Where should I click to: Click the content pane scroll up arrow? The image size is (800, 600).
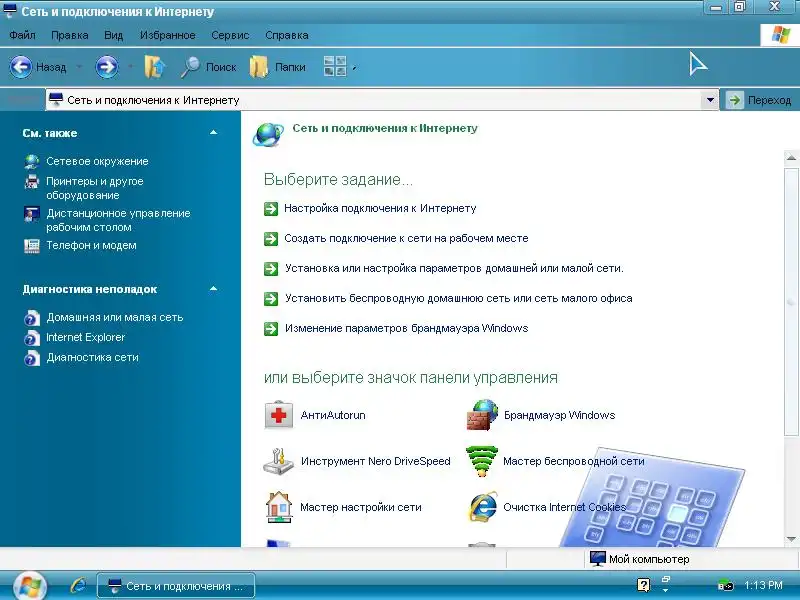coord(791,158)
